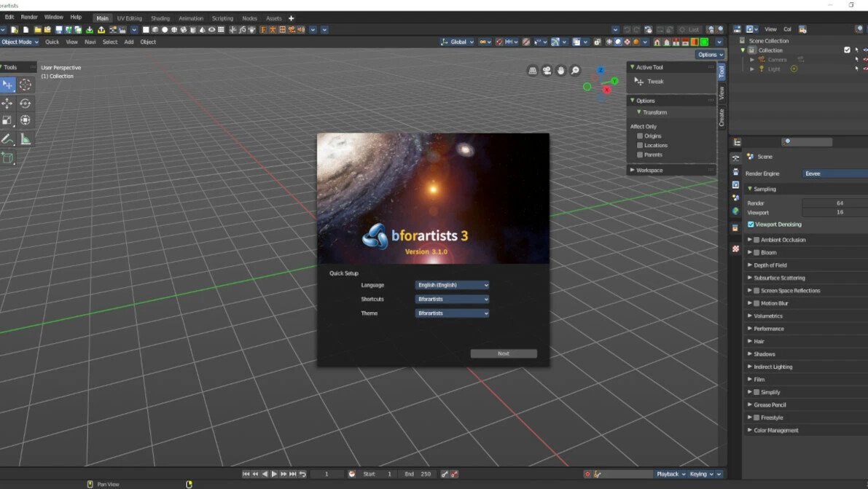Expand the Workspace panel
The width and height of the screenshot is (868, 489).
(x=632, y=170)
